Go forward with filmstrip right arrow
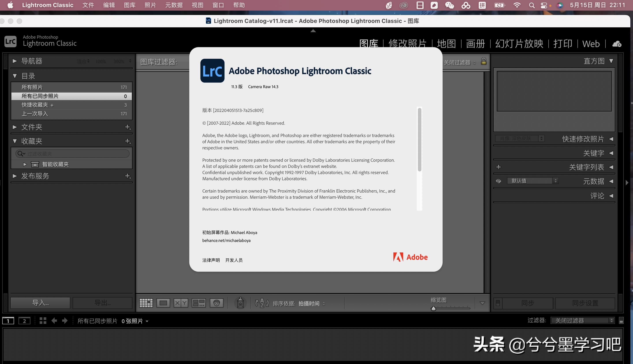 [65, 321]
